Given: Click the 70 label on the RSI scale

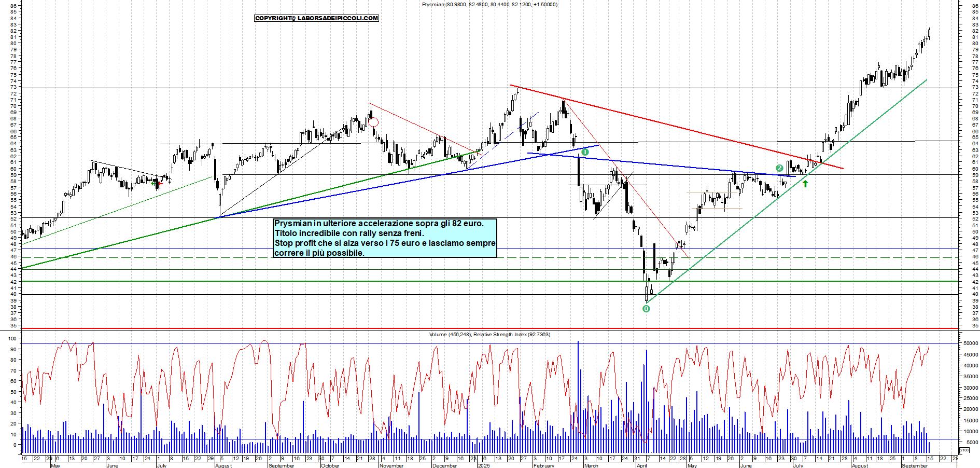Looking at the screenshot, I should point(13,370).
